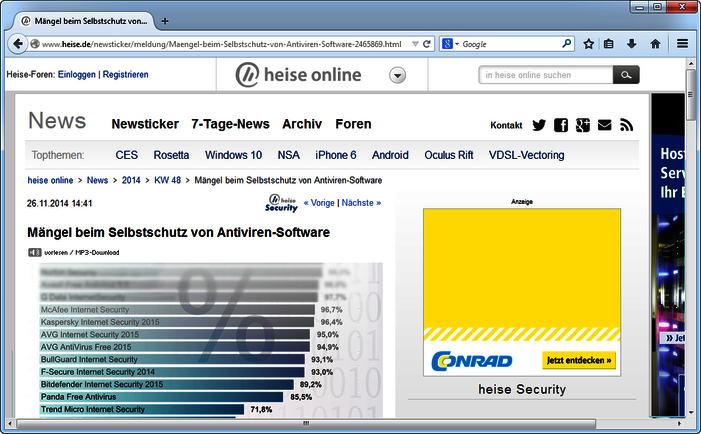Open heise's Facebook icon
701x434 pixels.
pos(561,125)
